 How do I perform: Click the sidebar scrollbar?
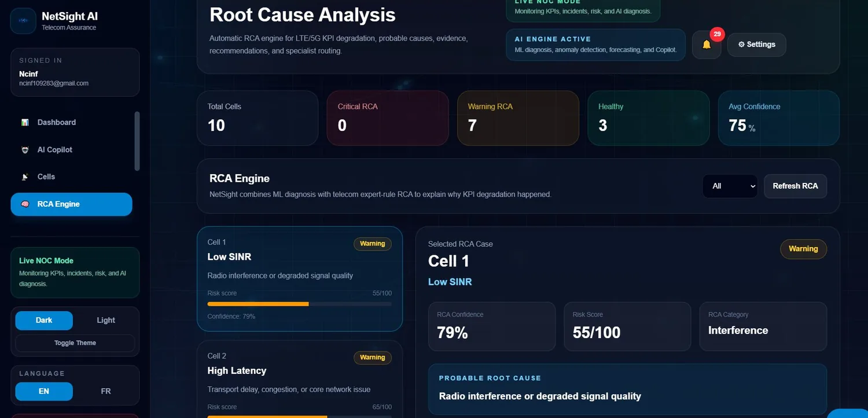[137, 141]
